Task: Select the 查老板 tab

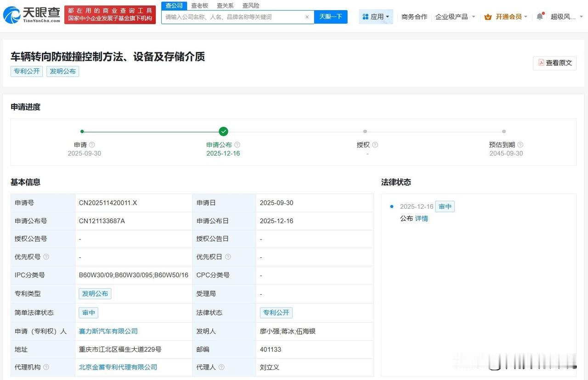Action: pos(198,6)
